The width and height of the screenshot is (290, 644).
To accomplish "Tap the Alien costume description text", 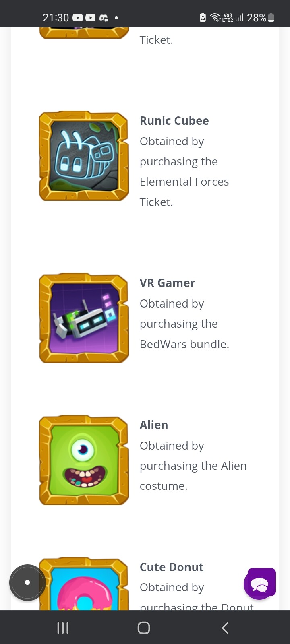I will pos(193,466).
